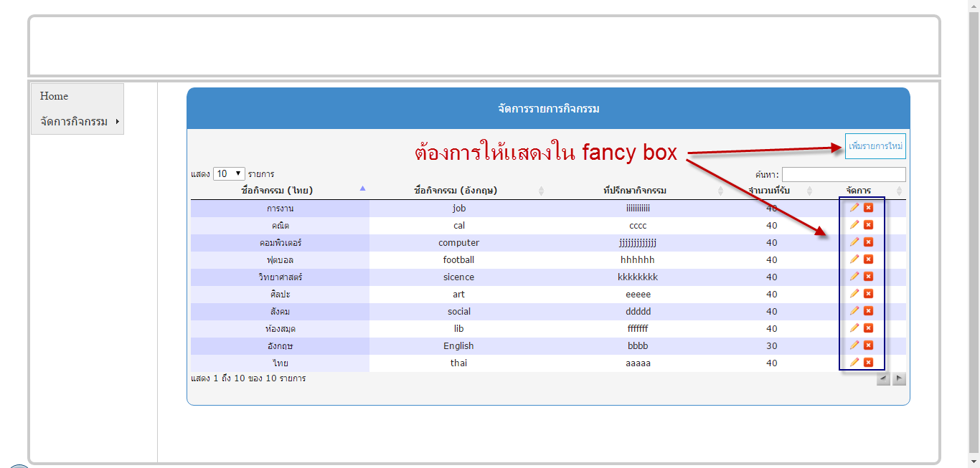Select the eeeee advisor cell

tap(637, 295)
